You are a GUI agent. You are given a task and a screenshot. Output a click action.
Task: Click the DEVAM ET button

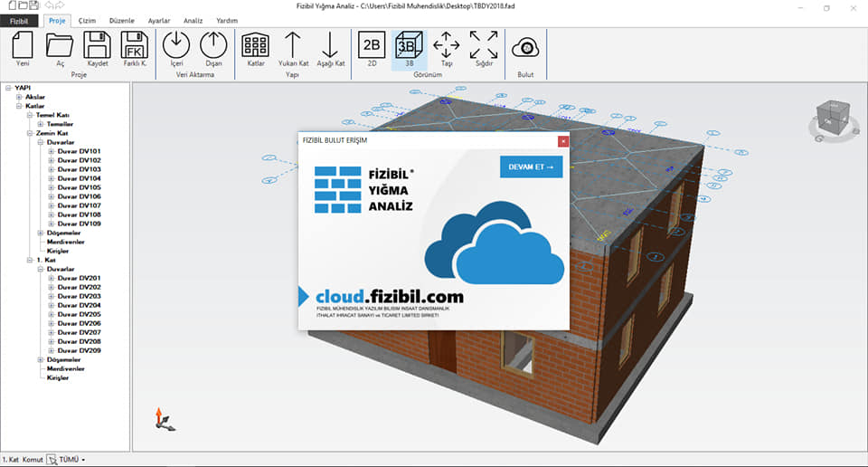click(532, 167)
